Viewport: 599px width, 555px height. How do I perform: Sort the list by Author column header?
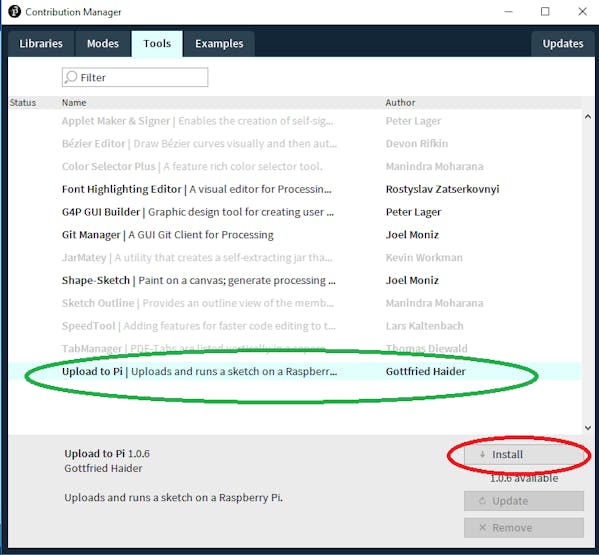click(x=400, y=102)
